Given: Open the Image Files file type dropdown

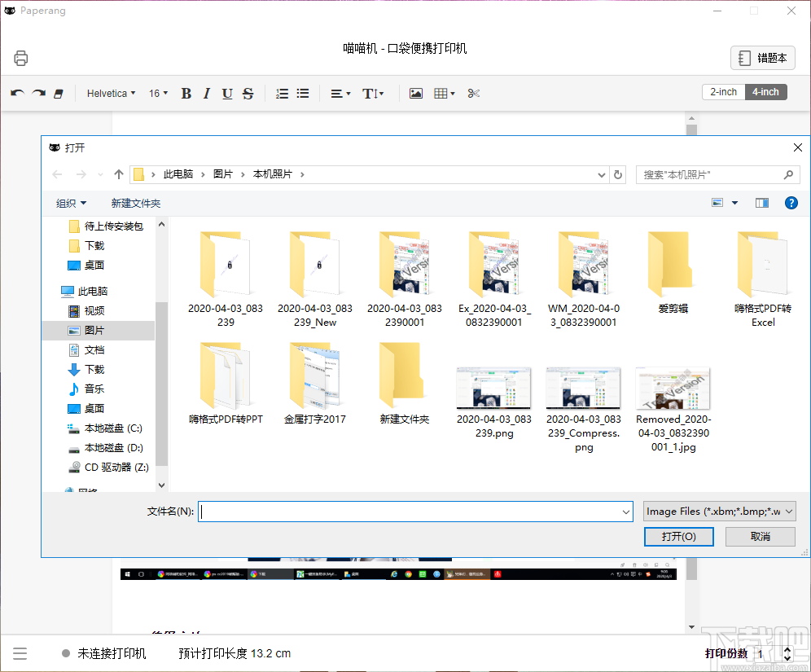Looking at the screenshot, I should point(719,511).
